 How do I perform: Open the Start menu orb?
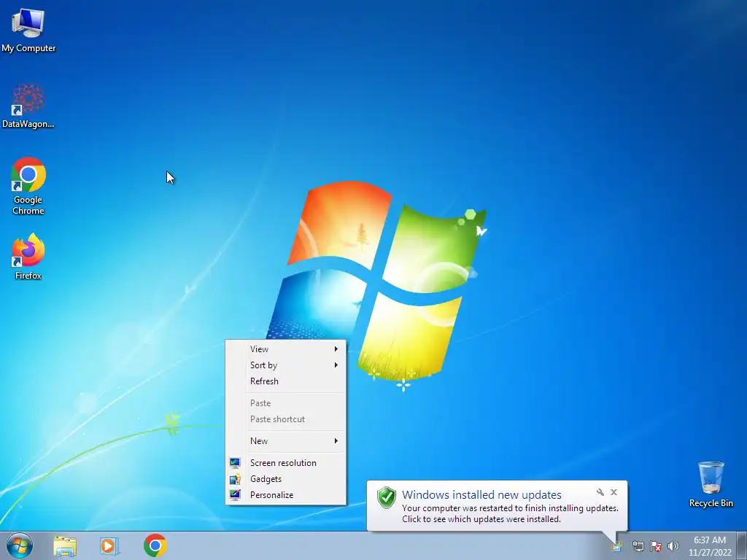click(20, 545)
